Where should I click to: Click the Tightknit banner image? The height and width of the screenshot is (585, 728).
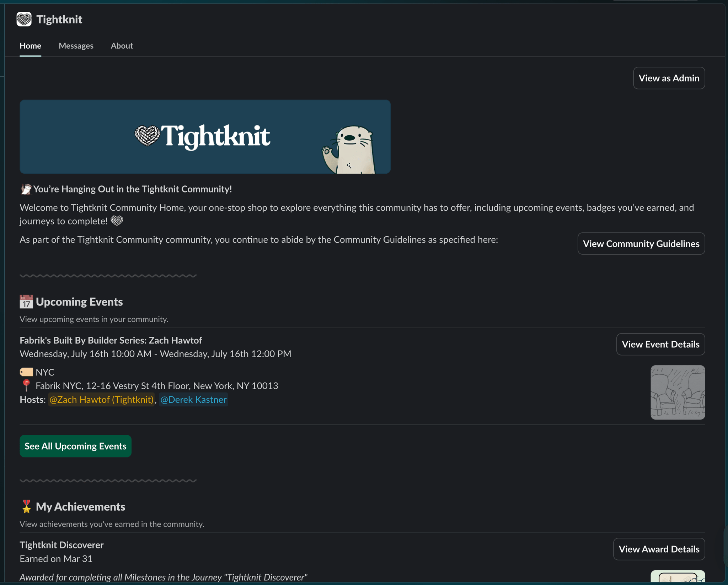pyautogui.click(x=205, y=136)
